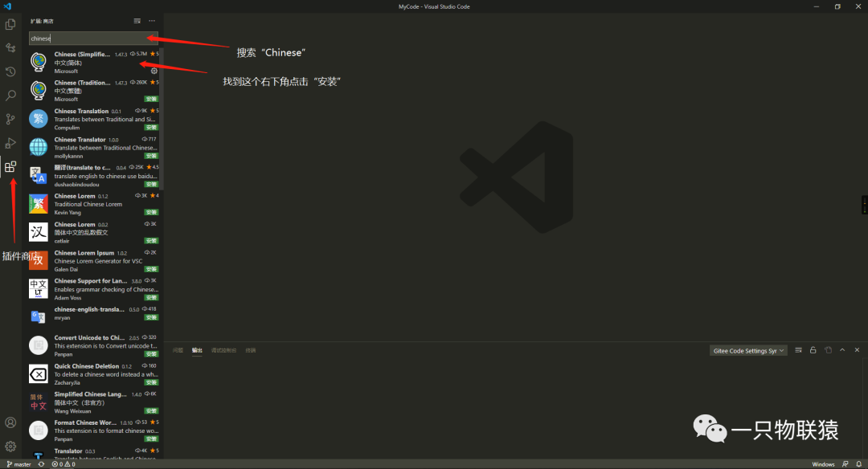Open the Simplified Chinese Lang... extension title
The width and height of the screenshot is (868, 469).
[90, 394]
